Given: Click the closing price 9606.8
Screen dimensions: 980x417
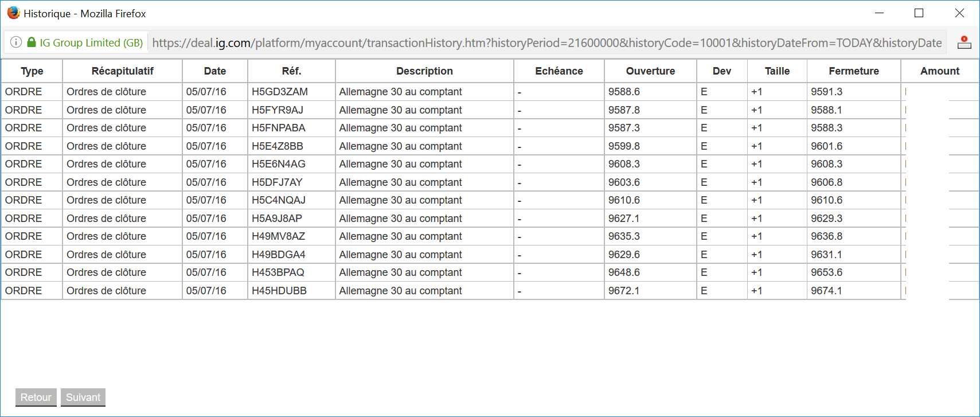Looking at the screenshot, I should (x=826, y=182).
